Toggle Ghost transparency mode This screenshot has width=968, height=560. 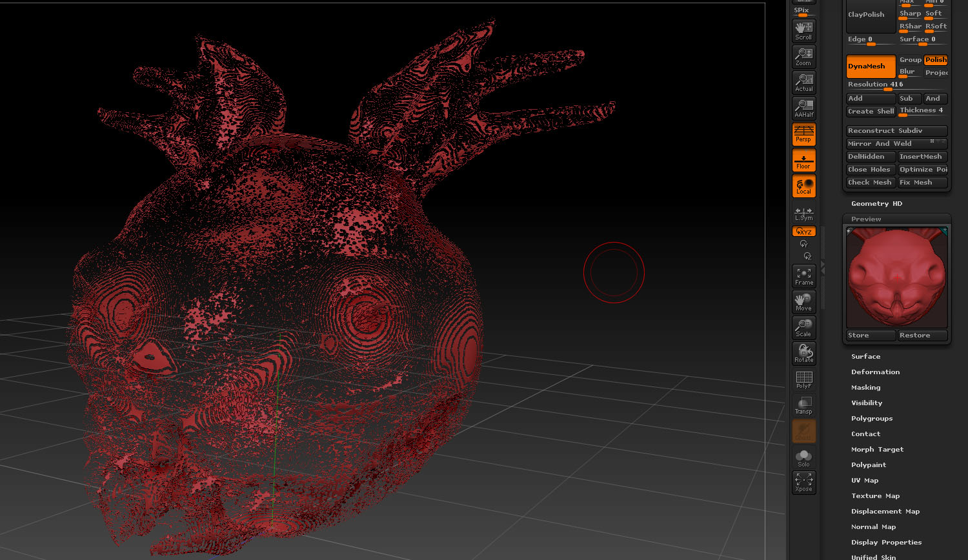(x=804, y=431)
